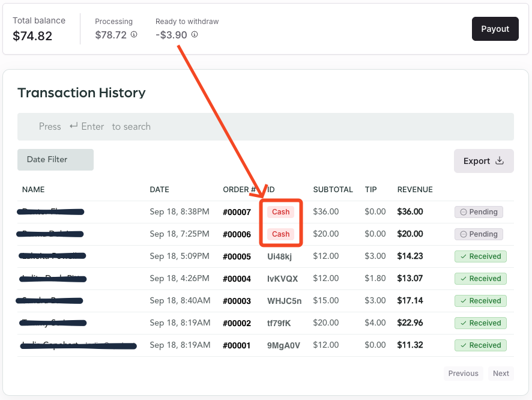Click the DATE column header
Image resolution: width=532 pixels, height=400 pixels.
[160, 190]
